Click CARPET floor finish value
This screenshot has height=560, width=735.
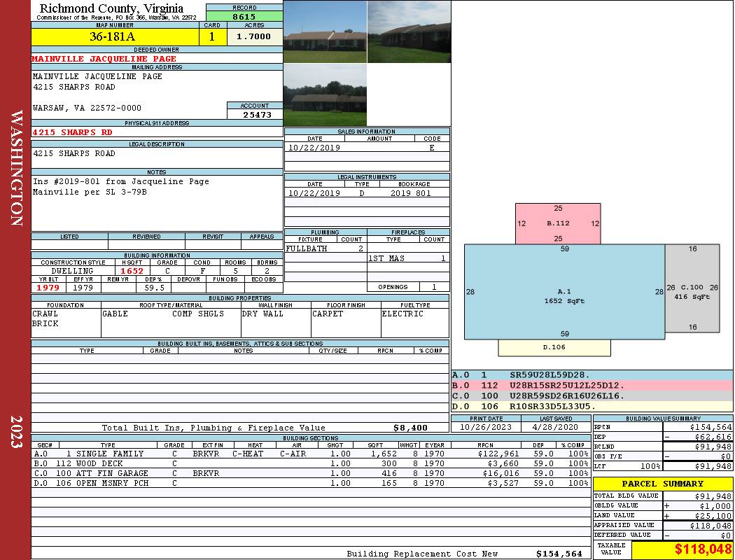click(x=328, y=314)
